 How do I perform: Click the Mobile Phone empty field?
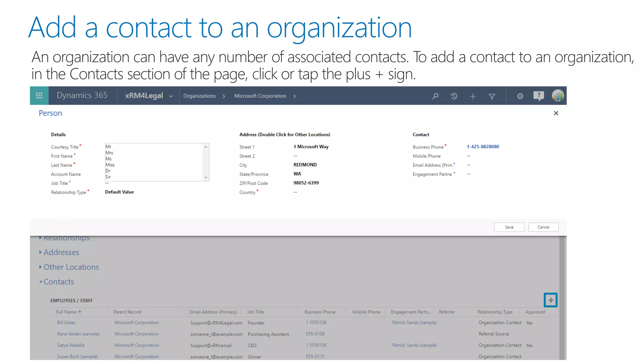(469, 156)
